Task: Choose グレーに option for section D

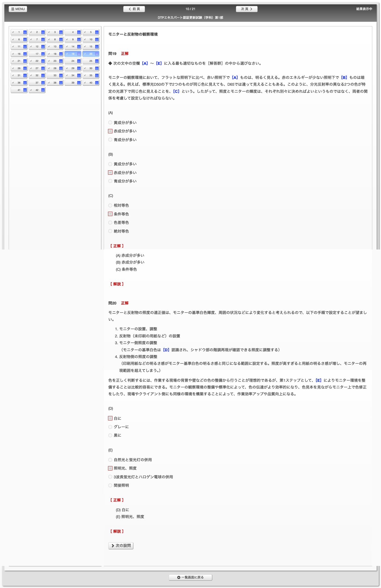Action: pos(110,427)
